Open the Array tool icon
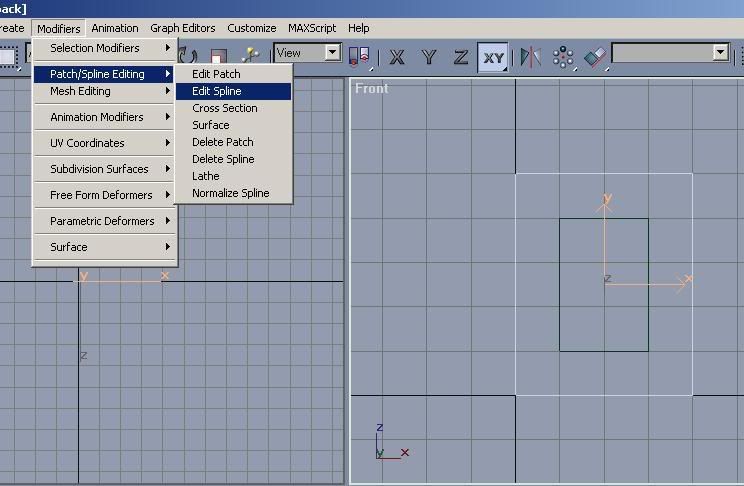Viewport: 744px width, 486px height. (563, 56)
